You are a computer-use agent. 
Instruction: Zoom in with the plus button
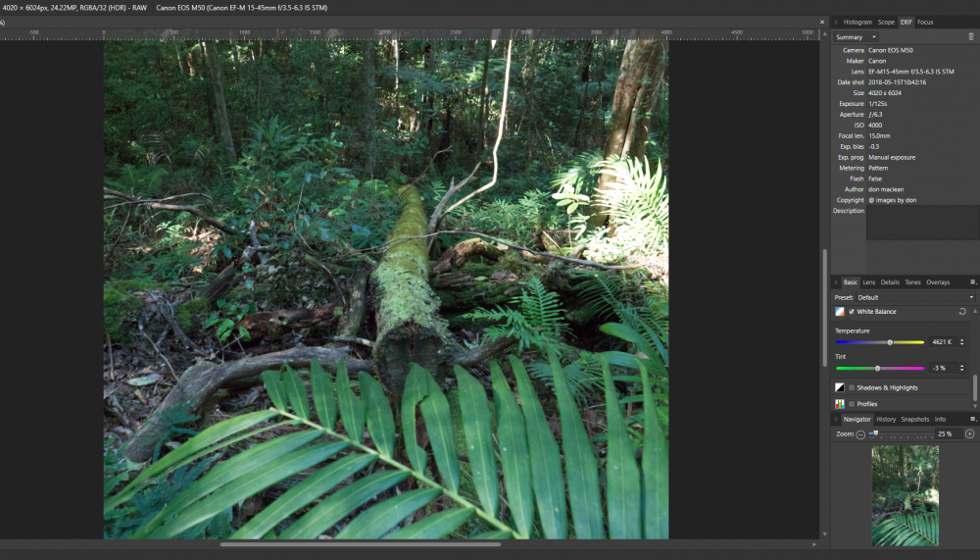970,433
